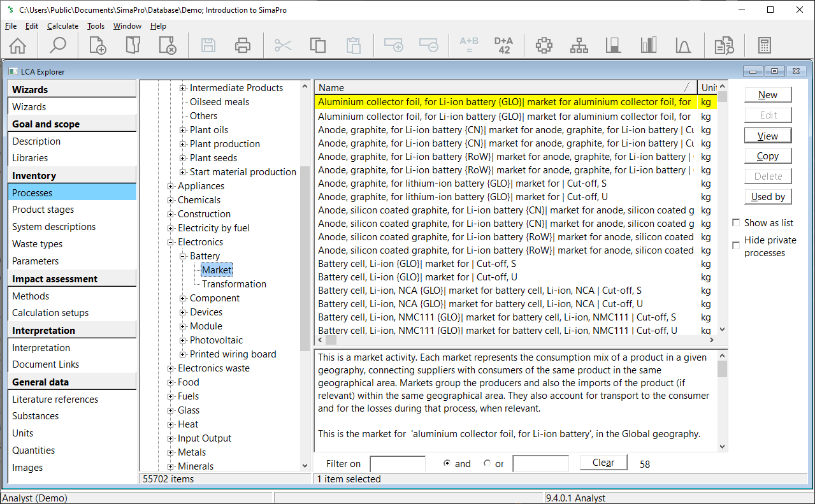Collapse the Electronics tree node
Image resolution: width=815 pixels, height=504 pixels.
coord(171,242)
